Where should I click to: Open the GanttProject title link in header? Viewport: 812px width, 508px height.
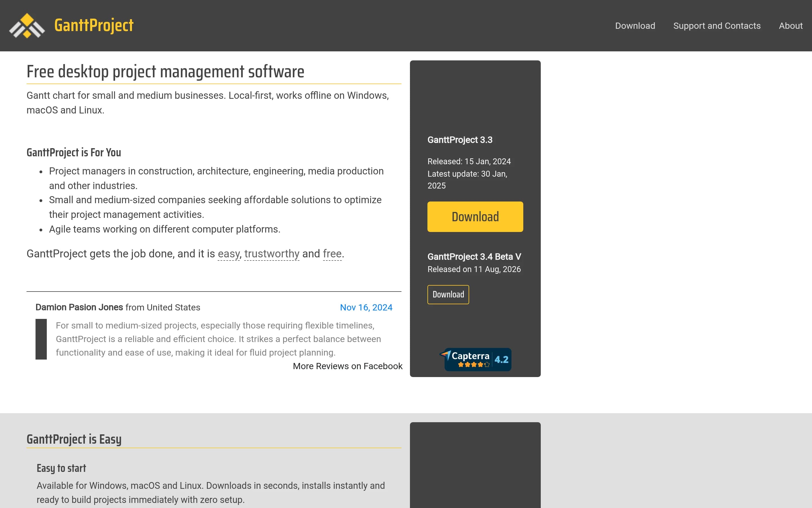[x=94, y=25]
